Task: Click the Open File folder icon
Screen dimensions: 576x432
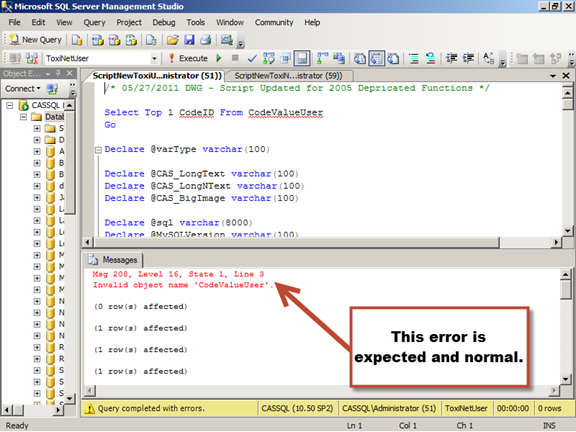Action: [172, 40]
